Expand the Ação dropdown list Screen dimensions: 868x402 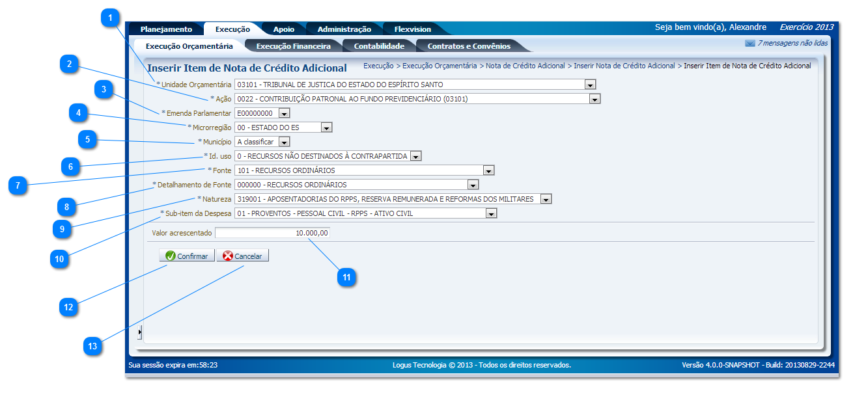(x=594, y=99)
